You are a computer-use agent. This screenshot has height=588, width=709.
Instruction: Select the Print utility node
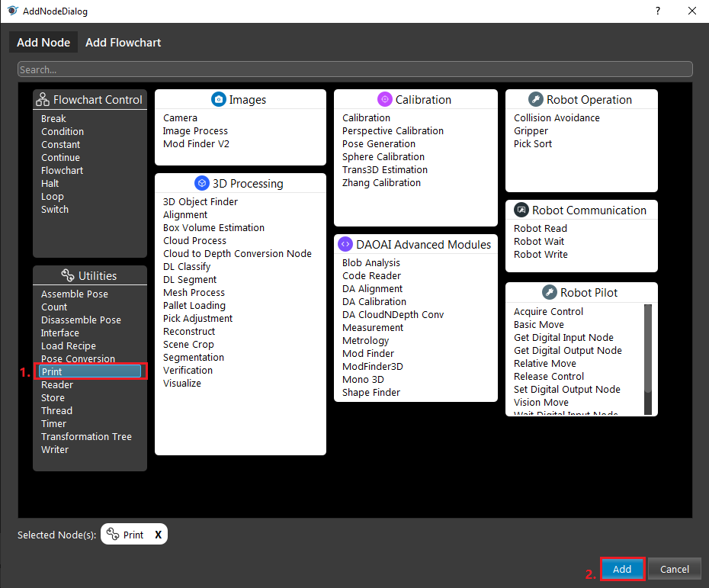point(90,371)
